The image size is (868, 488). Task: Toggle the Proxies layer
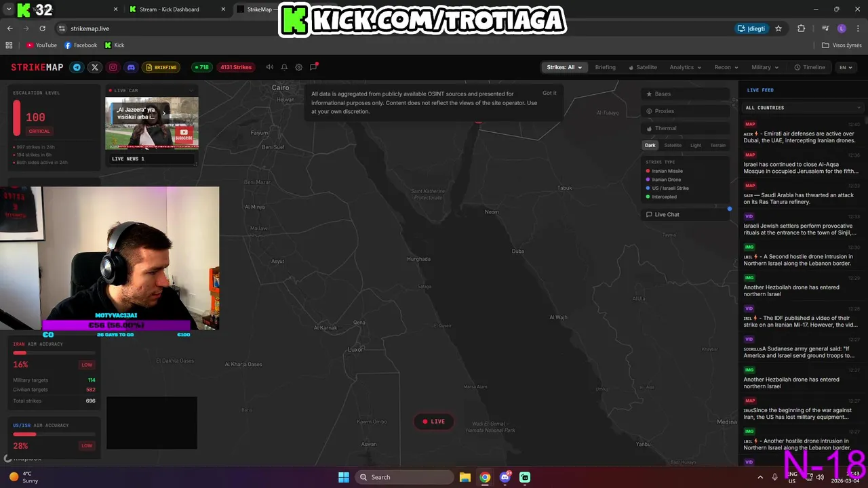tap(686, 111)
